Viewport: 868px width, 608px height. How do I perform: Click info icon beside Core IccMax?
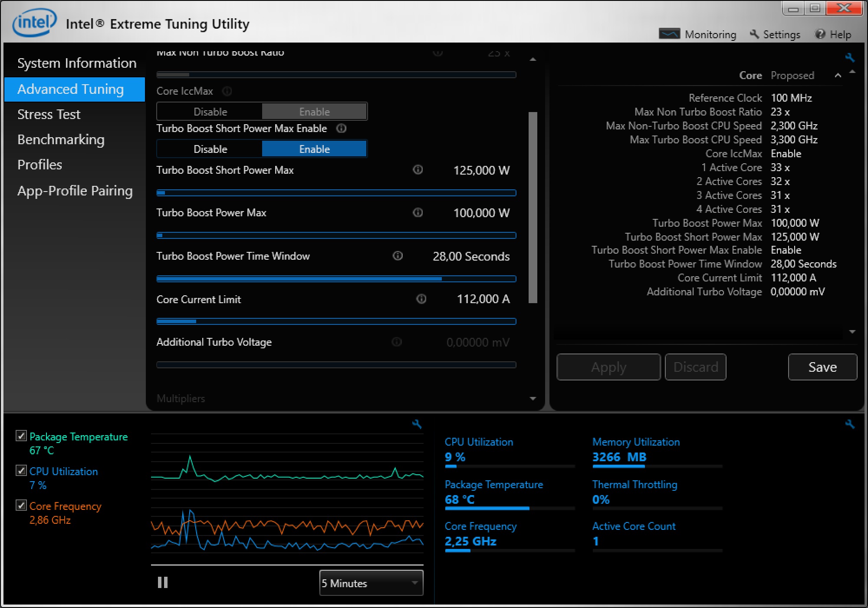(x=227, y=91)
